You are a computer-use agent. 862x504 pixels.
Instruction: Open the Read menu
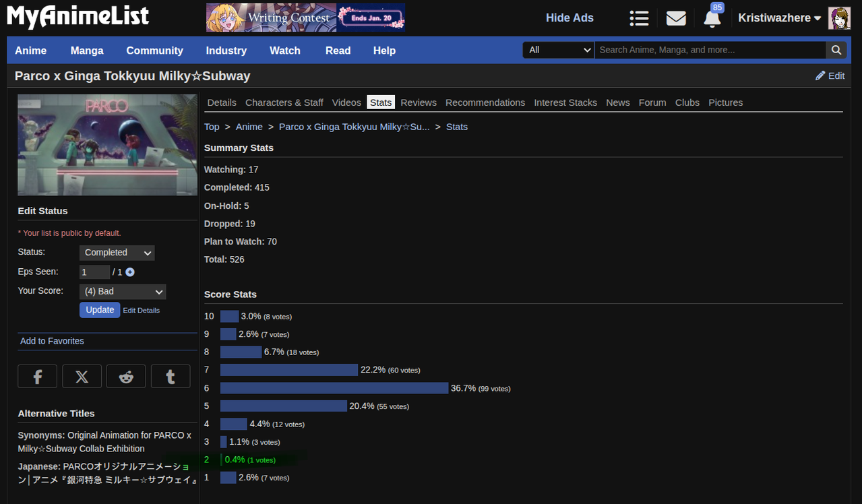point(338,51)
